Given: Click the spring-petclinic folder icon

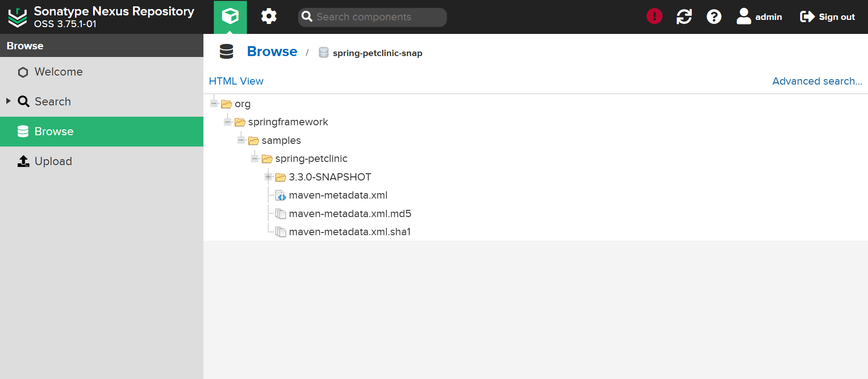Looking at the screenshot, I should (x=267, y=159).
